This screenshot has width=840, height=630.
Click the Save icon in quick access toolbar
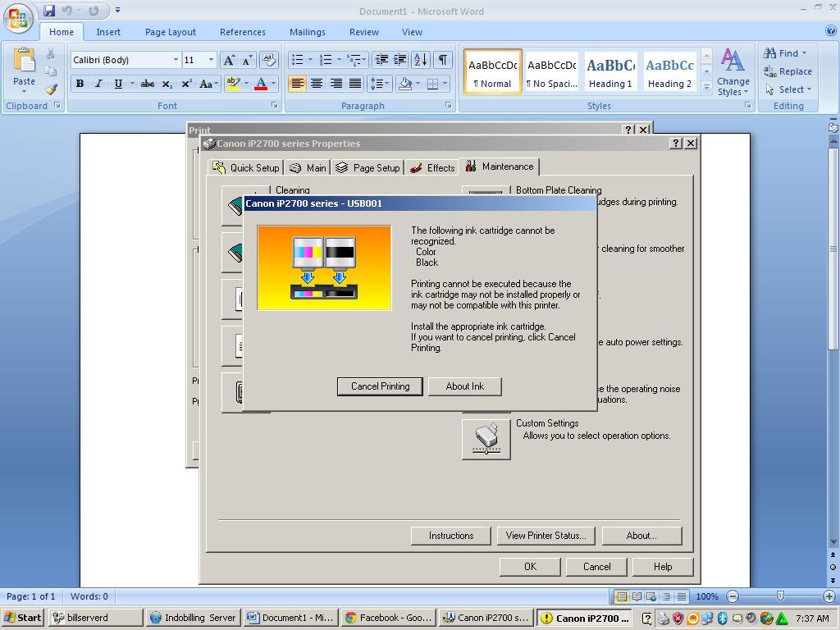point(49,11)
